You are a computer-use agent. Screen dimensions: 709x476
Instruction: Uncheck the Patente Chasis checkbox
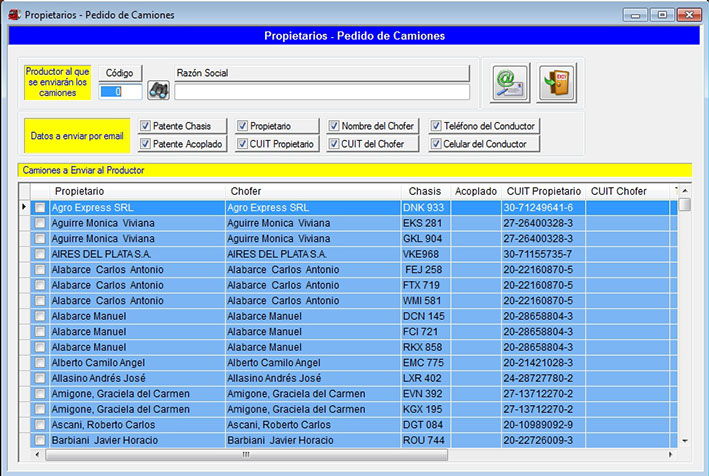(x=146, y=126)
